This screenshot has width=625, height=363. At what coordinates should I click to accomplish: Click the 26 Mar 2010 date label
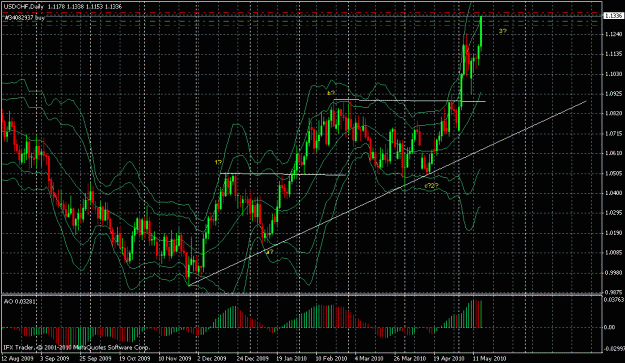point(410,358)
